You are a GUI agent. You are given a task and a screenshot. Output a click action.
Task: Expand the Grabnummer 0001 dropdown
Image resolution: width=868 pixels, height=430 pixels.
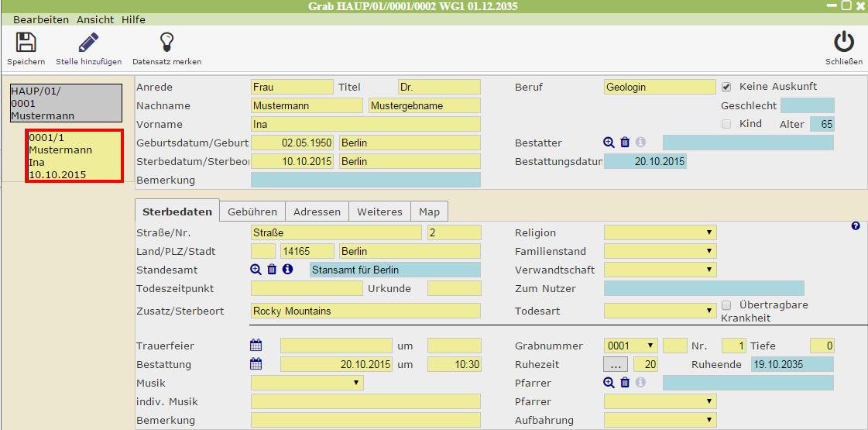(x=630, y=346)
